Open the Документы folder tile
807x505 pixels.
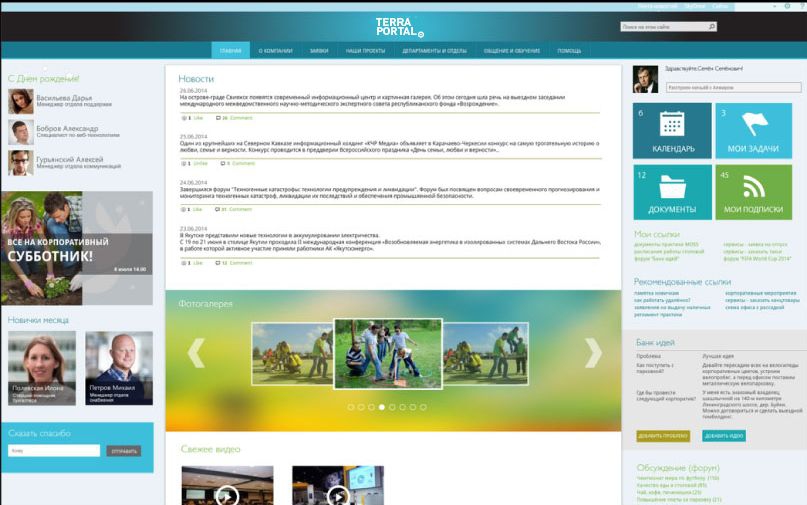tap(671, 192)
